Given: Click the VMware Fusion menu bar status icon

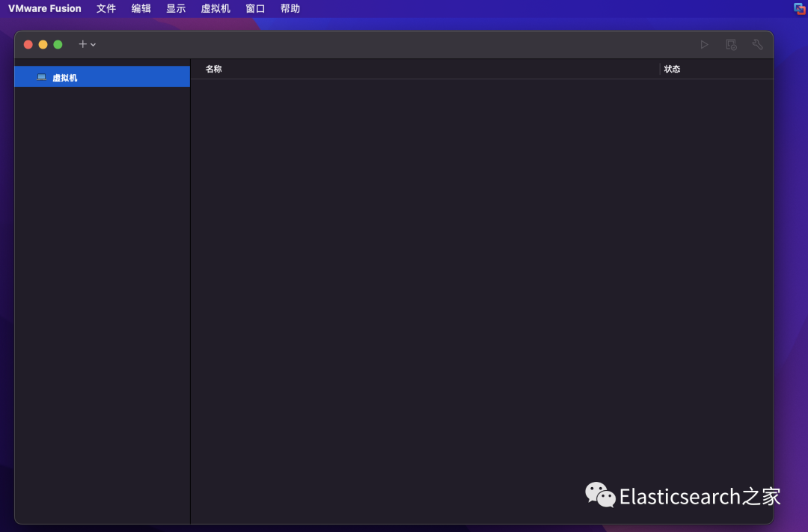Looking at the screenshot, I should (799, 8).
